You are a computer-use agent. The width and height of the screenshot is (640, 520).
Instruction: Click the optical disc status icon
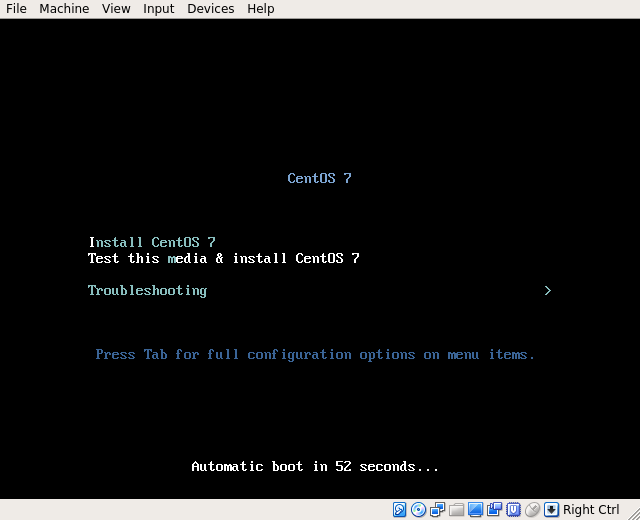pyautogui.click(x=418, y=509)
